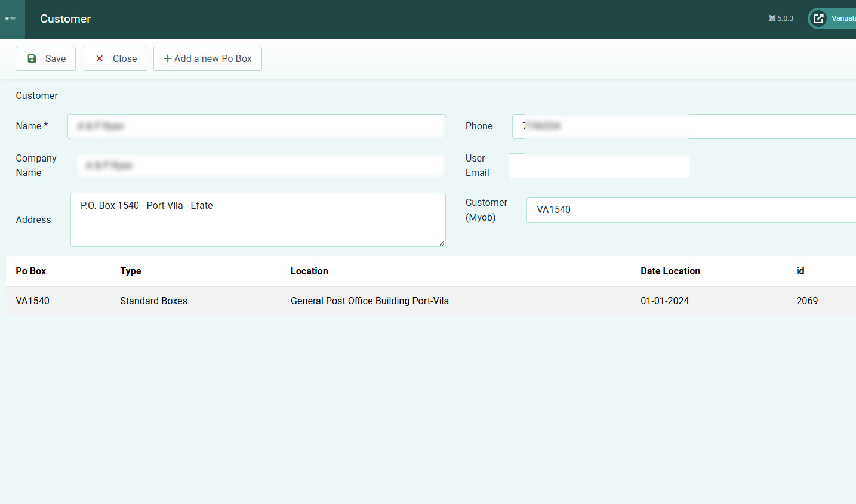This screenshot has height=504, width=856.
Task: Open the Vanuatu site external link icon
Action: click(818, 18)
